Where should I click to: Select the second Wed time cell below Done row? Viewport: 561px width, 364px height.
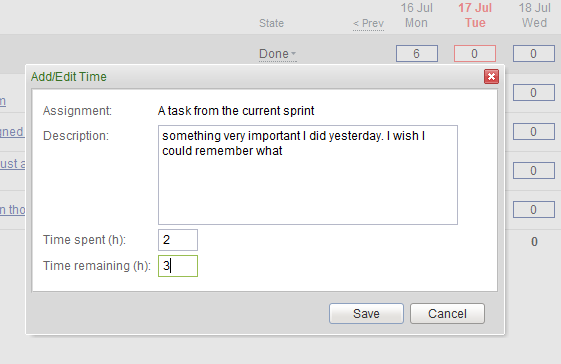point(533,132)
